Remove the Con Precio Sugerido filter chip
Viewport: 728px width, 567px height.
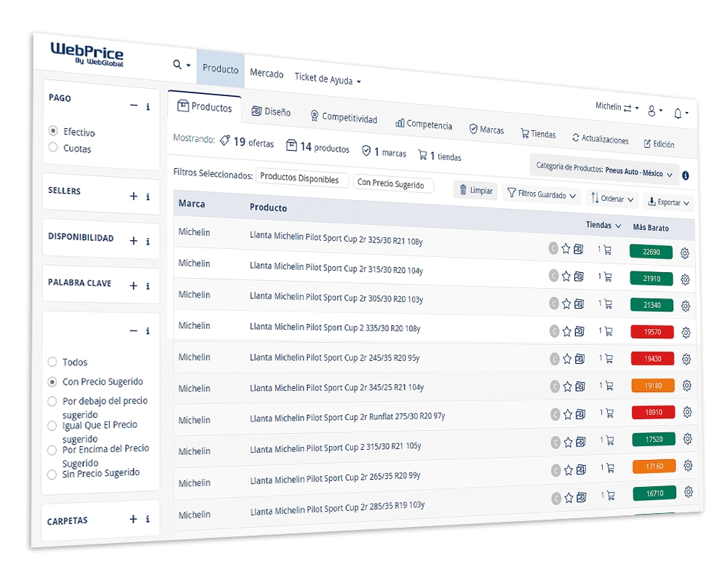tap(393, 184)
